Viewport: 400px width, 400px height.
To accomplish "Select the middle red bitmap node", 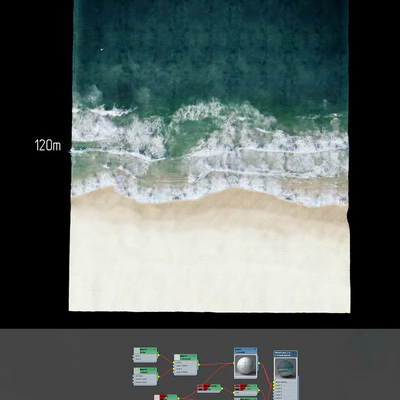I will (x=209, y=388).
